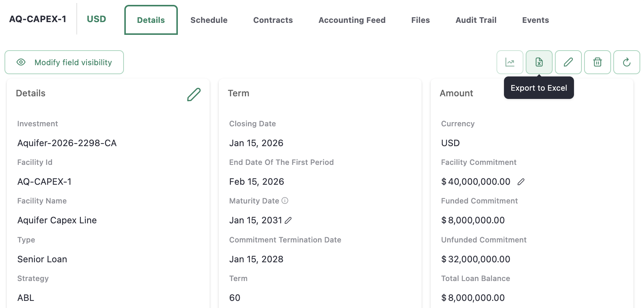Click the refresh icon button
This screenshot has height=308, width=644.
626,62
